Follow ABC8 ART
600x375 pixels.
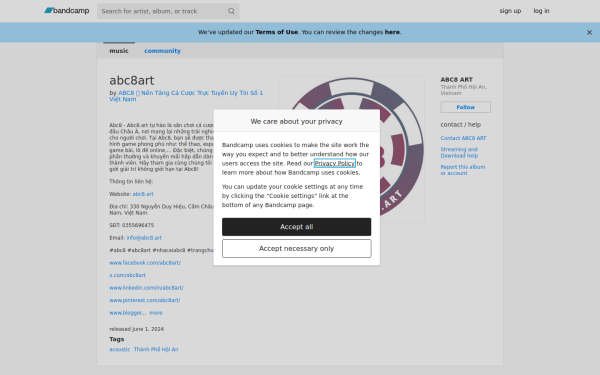[x=465, y=107]
